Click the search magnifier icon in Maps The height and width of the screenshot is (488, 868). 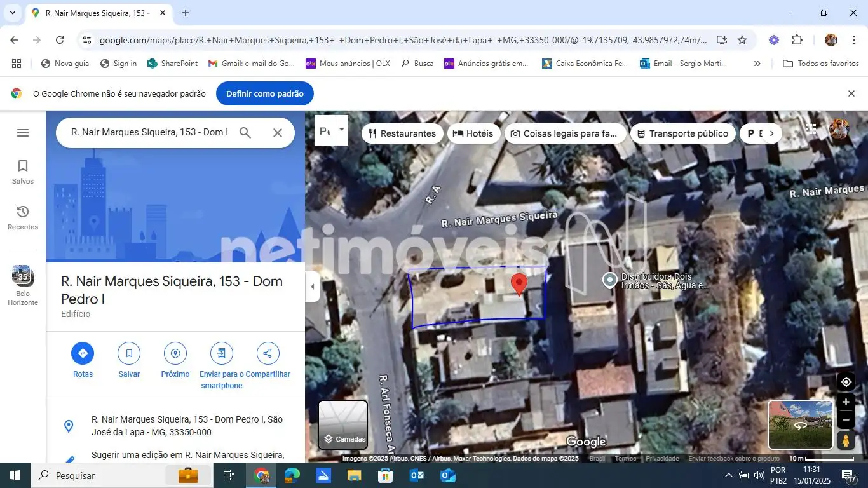pos(245,133)
